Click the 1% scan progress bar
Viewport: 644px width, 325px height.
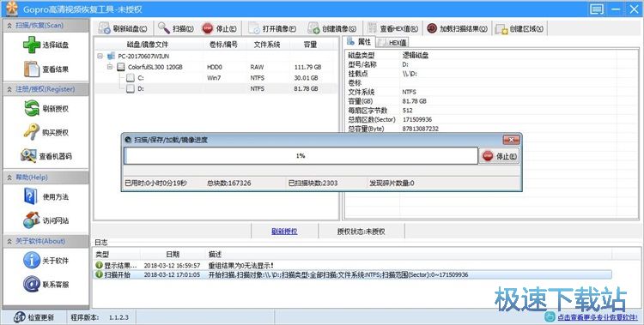301,156
